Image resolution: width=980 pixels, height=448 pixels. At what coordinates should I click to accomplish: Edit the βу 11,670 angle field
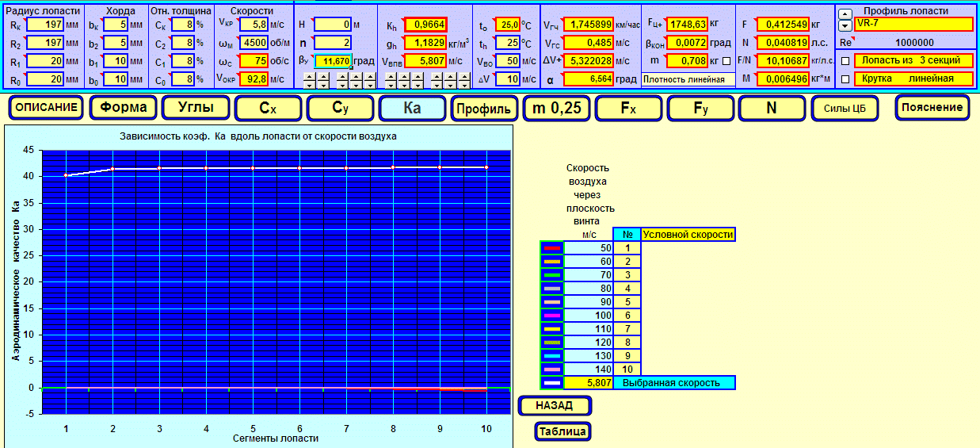click(333, 61)
